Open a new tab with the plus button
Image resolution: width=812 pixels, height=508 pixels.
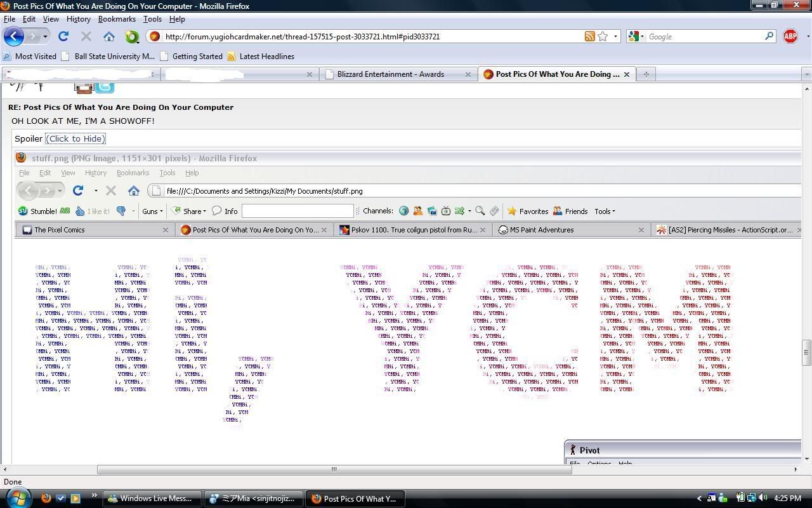pos(646,74)
